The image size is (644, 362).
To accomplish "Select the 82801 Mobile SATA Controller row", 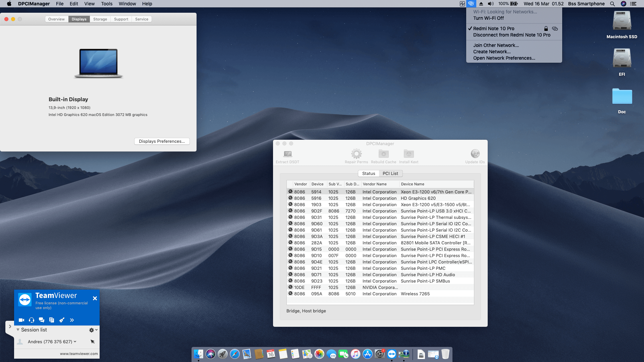I will pyautogui.click(x=380, y=243).
